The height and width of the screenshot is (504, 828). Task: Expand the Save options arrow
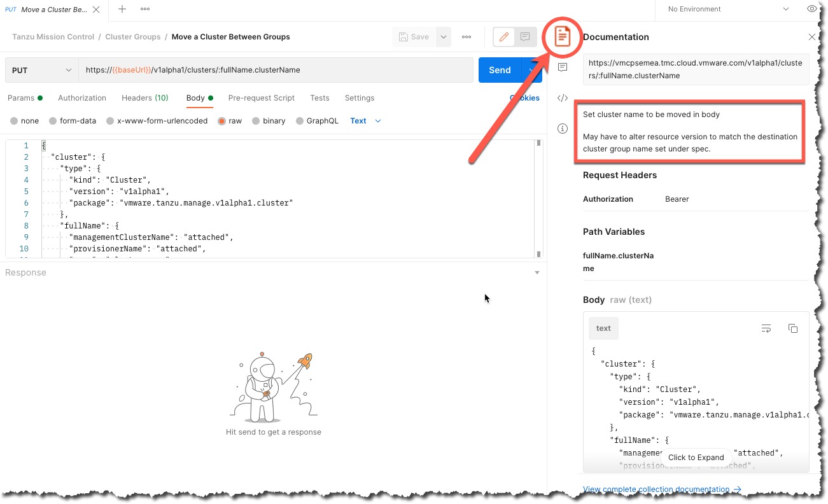(x=444, y=37)
